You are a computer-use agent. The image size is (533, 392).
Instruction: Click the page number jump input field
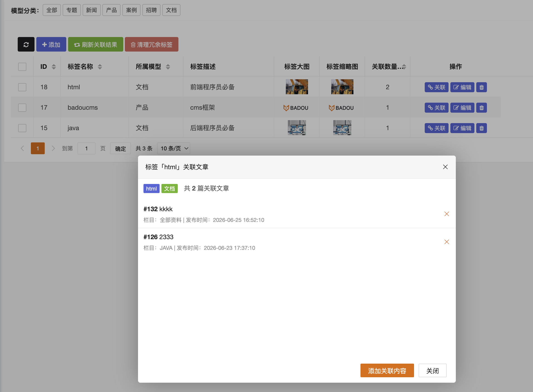(86, 149)
